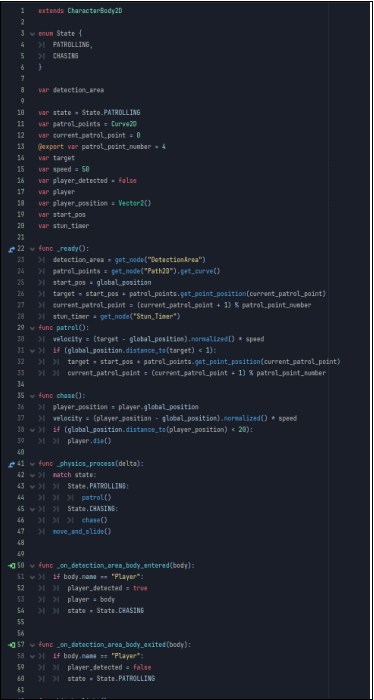374x700 pixels.
Task: Click 'var player_position = Vector2()' line
Action: [x=95, y=204]
